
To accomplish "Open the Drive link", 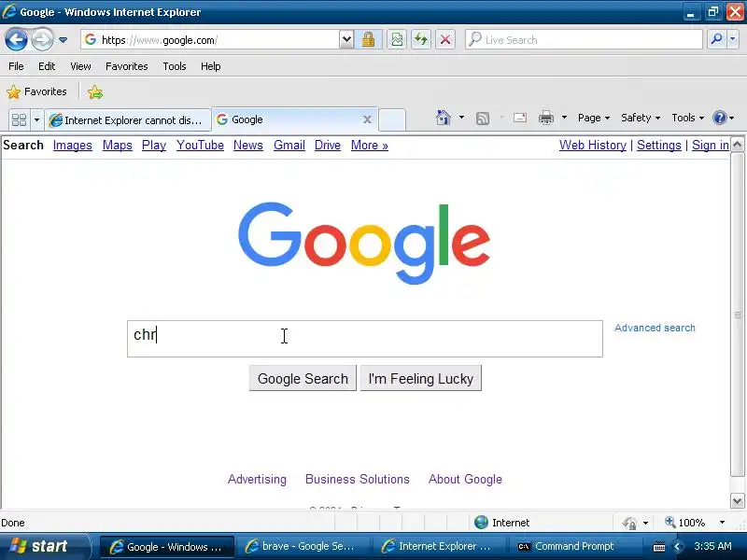I will 328,146.
